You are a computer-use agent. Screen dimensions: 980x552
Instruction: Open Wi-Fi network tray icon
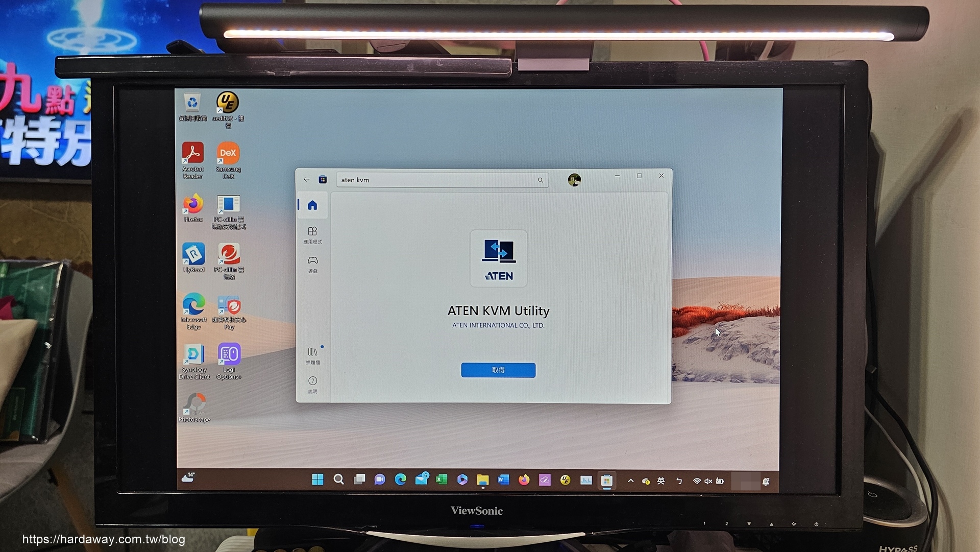tap(697, 481)
